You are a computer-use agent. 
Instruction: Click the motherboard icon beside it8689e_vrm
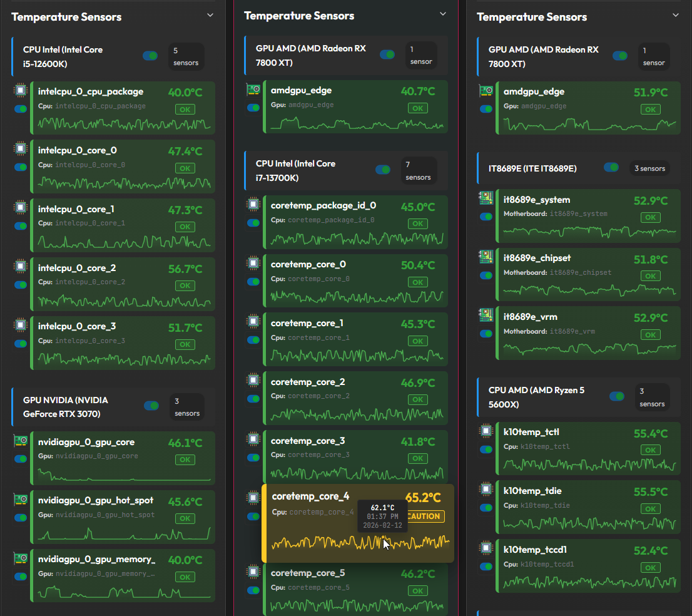[486, 315]
